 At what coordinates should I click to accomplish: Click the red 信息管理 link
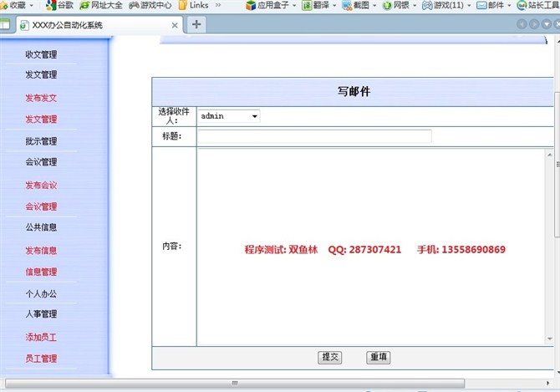[x=41, y=272]
